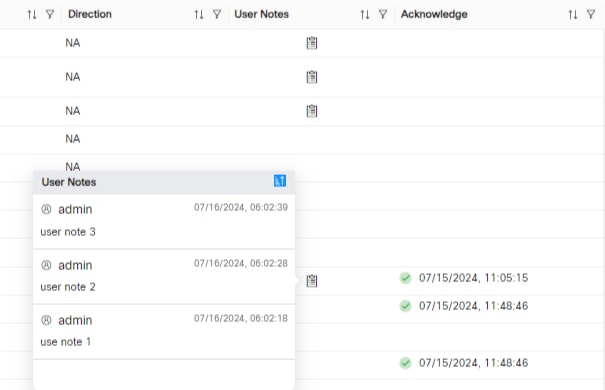Click the user avatar above 'use note 1'
Image resolution: width=605 pixels, height=390 pixels.
[46, 320]
